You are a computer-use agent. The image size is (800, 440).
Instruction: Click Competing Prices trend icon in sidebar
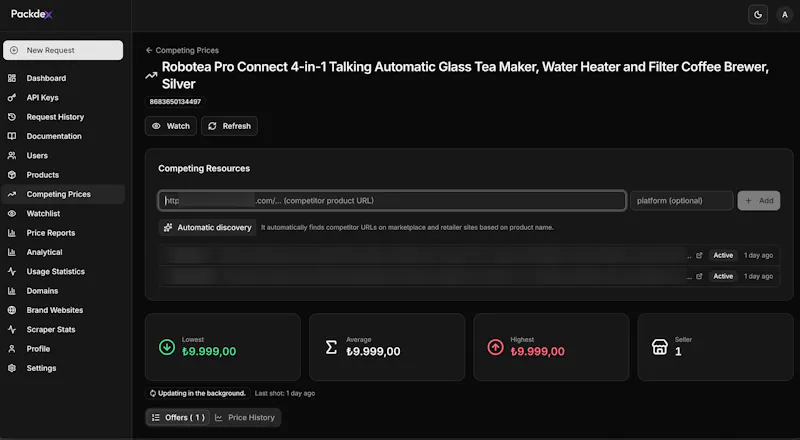click(x=12, y=194)
